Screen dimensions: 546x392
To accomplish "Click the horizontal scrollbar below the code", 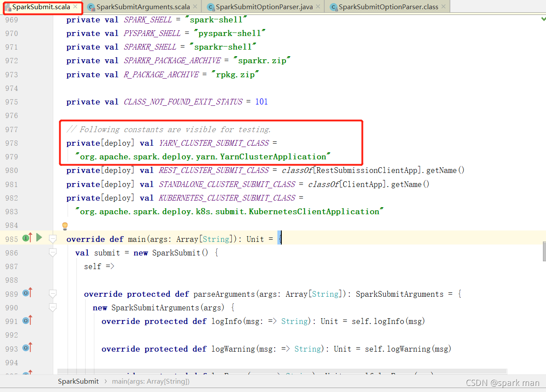I will tap(282, 372).
